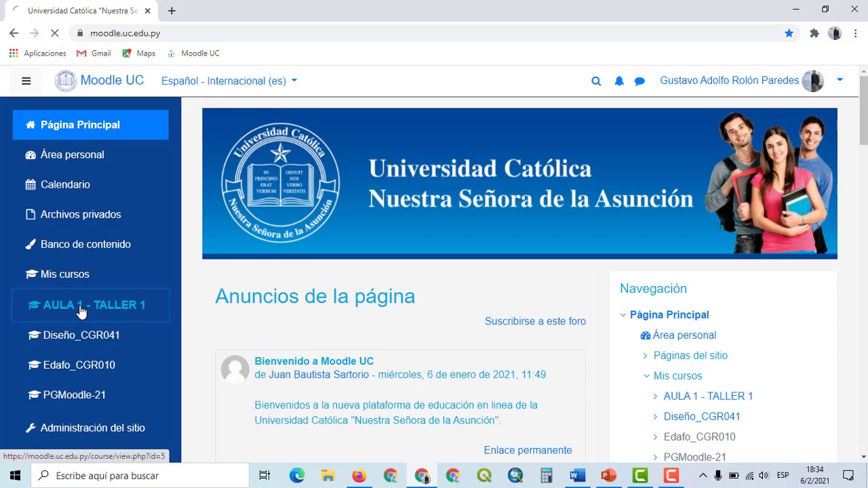Open the Windows Start menu
Image resolution: width=868 pixels, height=488 pixels.
click(x=15, y=476)
